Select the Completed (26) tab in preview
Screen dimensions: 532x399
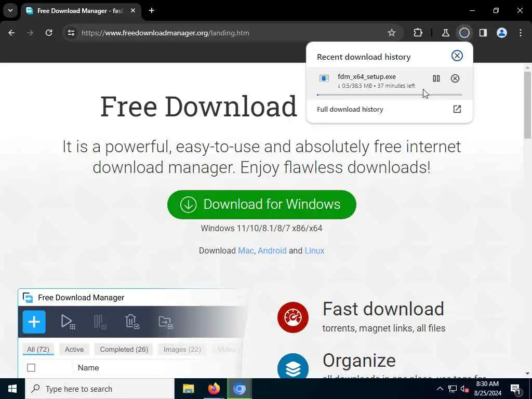point(124,350)
